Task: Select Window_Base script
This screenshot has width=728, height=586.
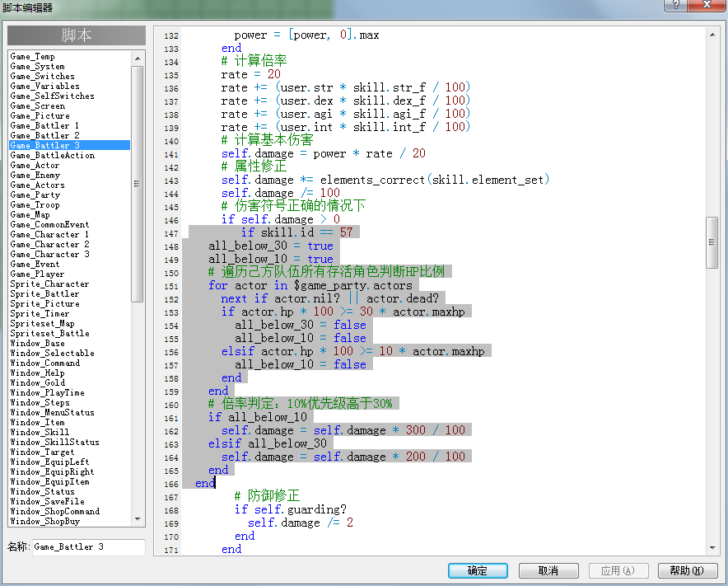Action: [x=70, y=344]
